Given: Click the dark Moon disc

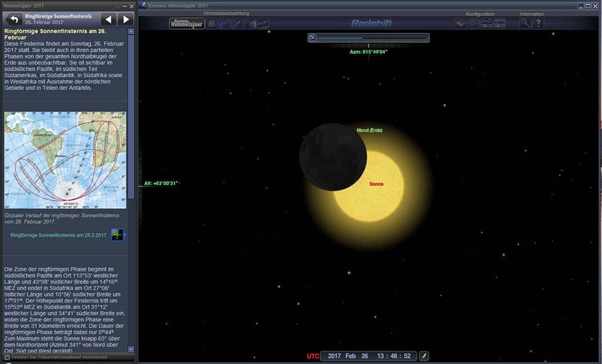Looking at the screenshot, I should tap(333, 156).
